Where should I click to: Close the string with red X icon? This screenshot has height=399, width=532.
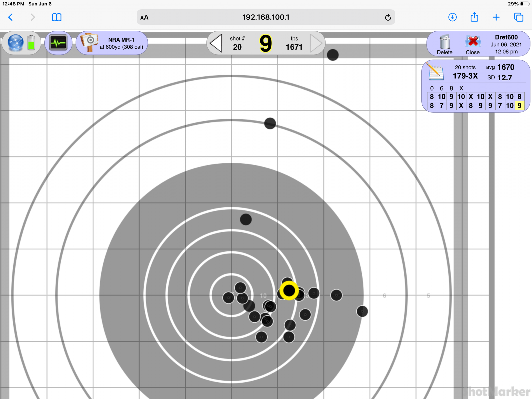[473, 44]
